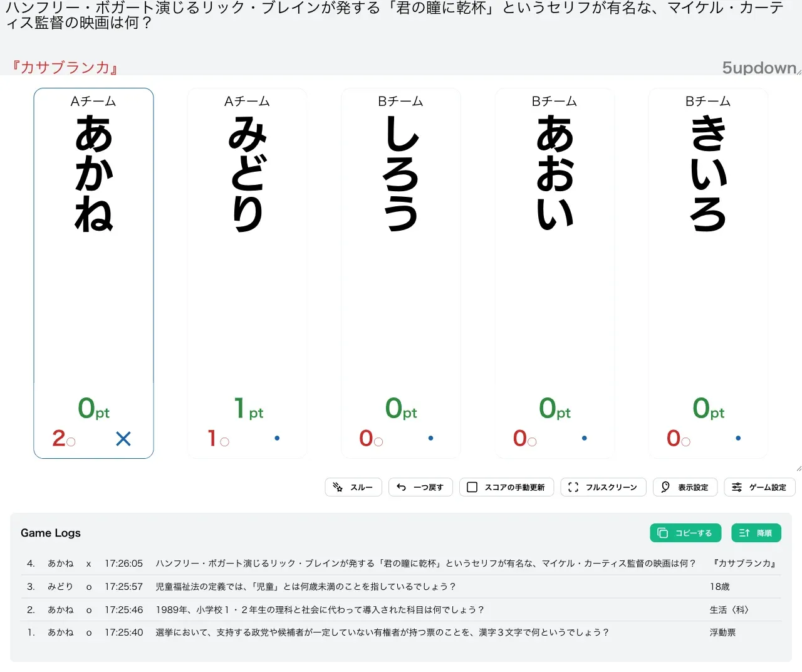Viewport: 802px width, 672px height.
Task: Toggle the 降順 sort order button
Action: pyautogui.click(x=756, y=533)
